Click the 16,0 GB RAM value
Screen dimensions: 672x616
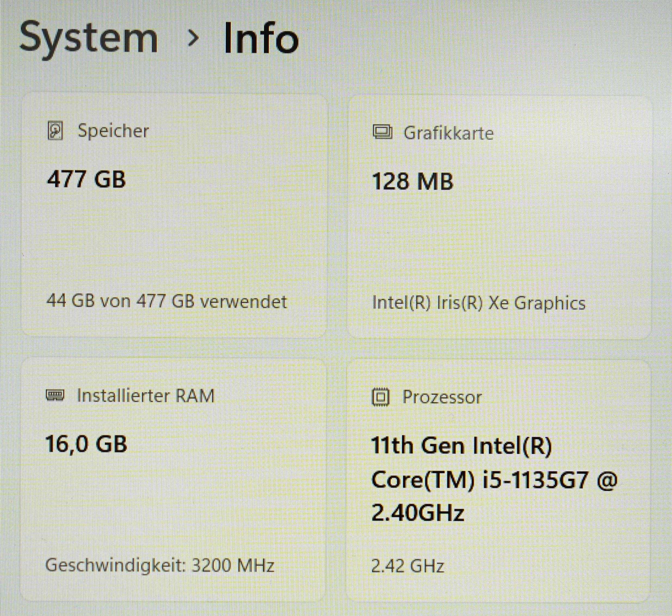(86, 444)
